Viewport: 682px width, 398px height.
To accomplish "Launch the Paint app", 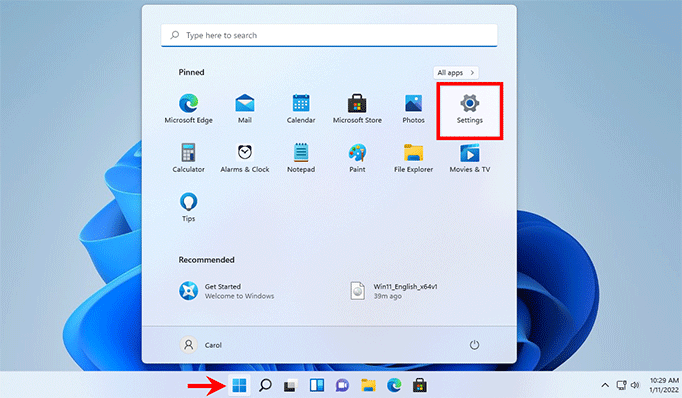I will point(357,158).
